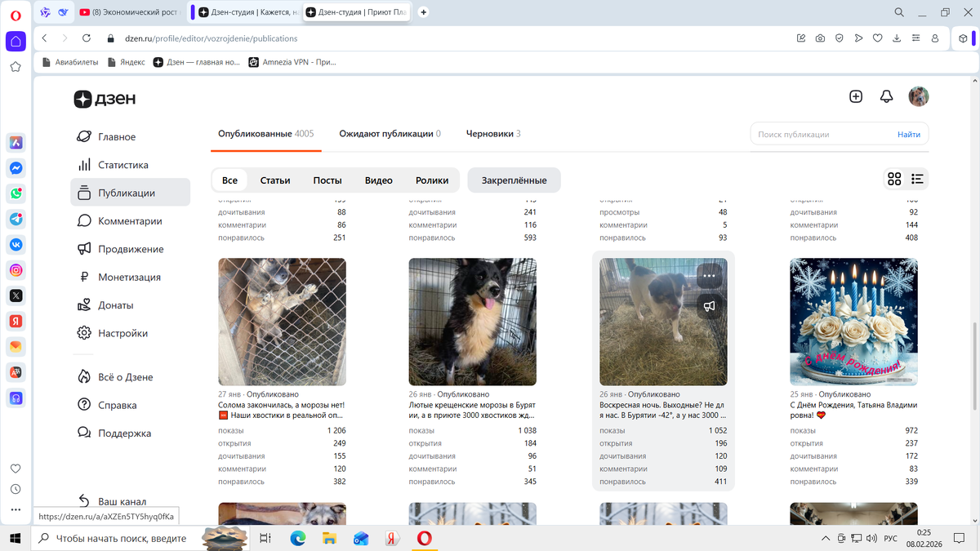980x551 pixels.
Task: Open WhatsApp in the Opera sidebar
Action: tap(16, 193)
